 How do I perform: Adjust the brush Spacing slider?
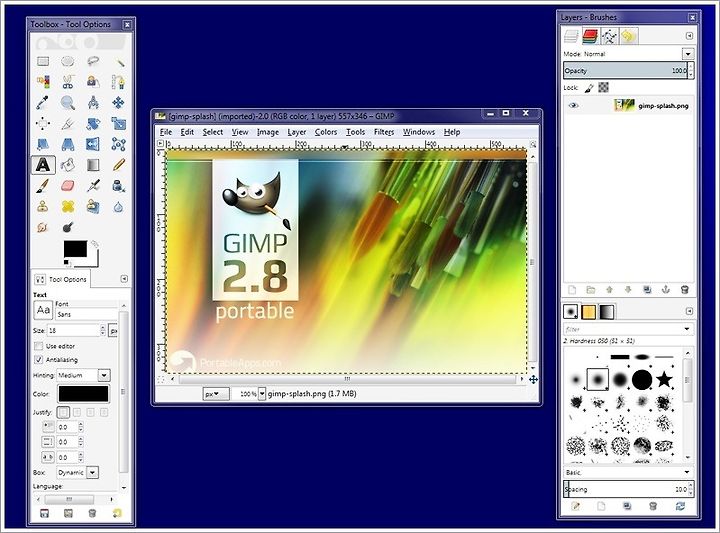pos(625,489)
